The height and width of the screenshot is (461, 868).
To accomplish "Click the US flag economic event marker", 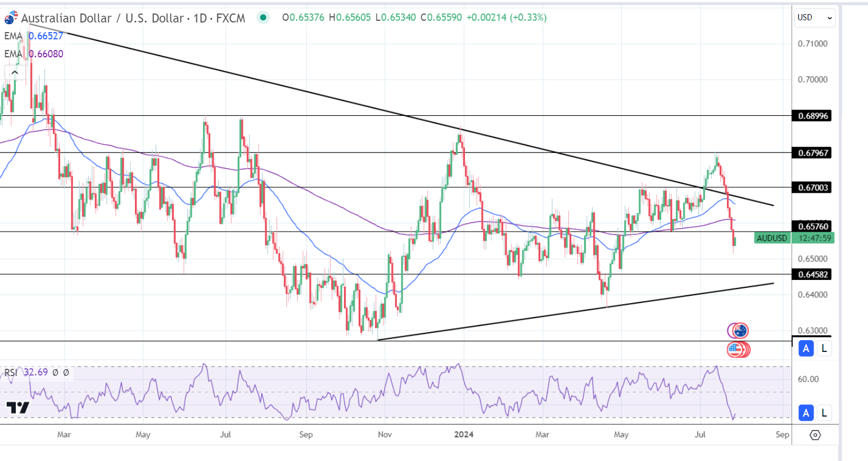I will tap(735, 350).
